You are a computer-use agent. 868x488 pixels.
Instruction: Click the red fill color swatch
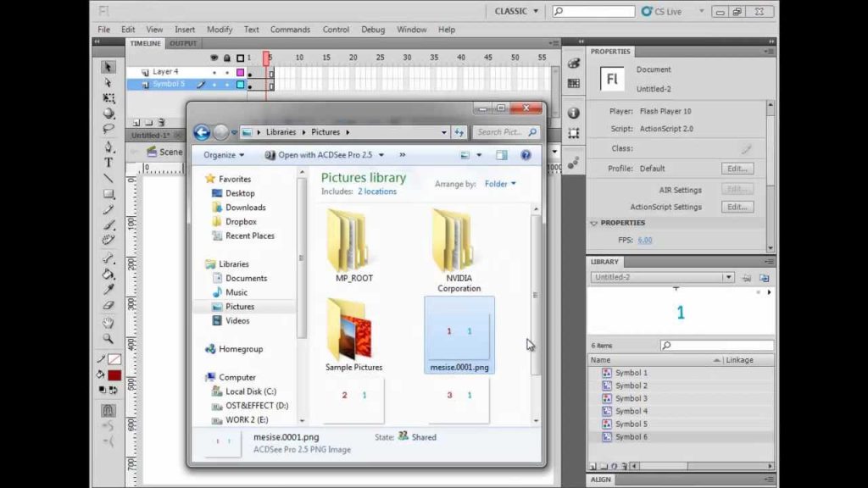pyautogui.click(x=114, y=375)
